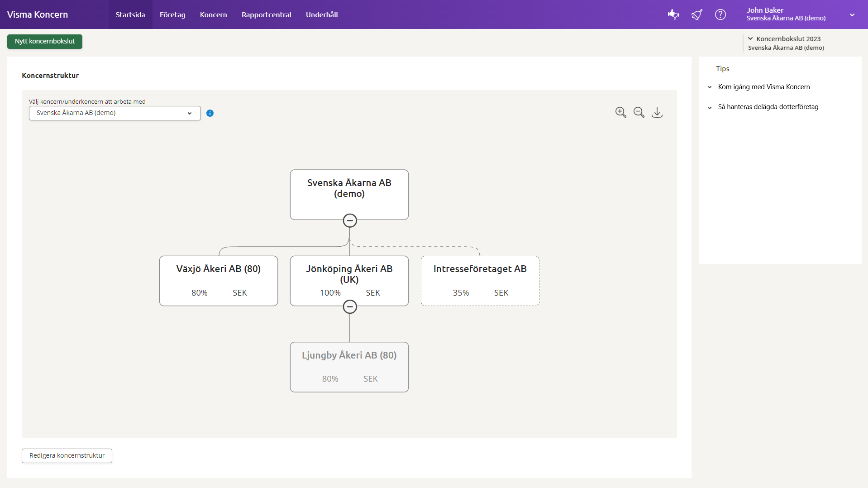Click 100% ownership in Jönköping Åkeri AB

point(330,293)
